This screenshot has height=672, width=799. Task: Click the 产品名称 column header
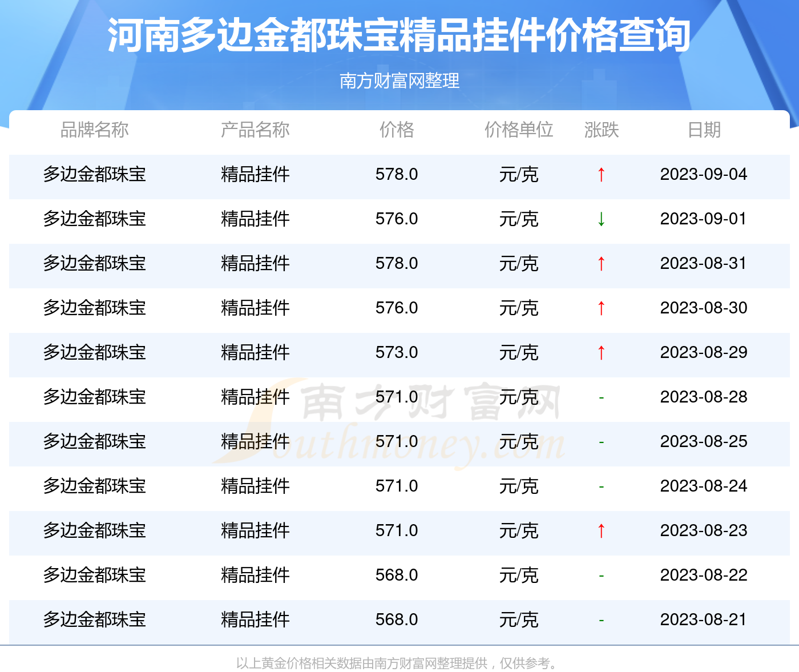point(255,130)
